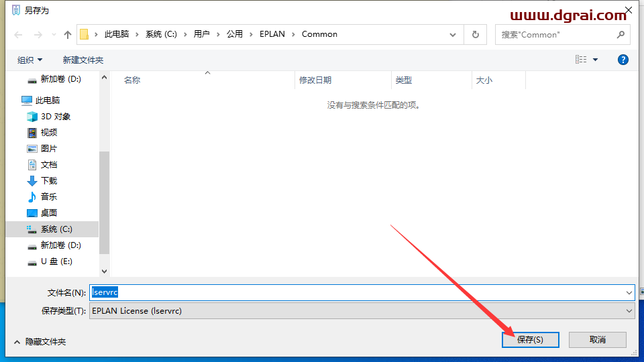The image size is (644, 362).
Task: Expand the address bar history dropdown
Action: click(453, 35)
